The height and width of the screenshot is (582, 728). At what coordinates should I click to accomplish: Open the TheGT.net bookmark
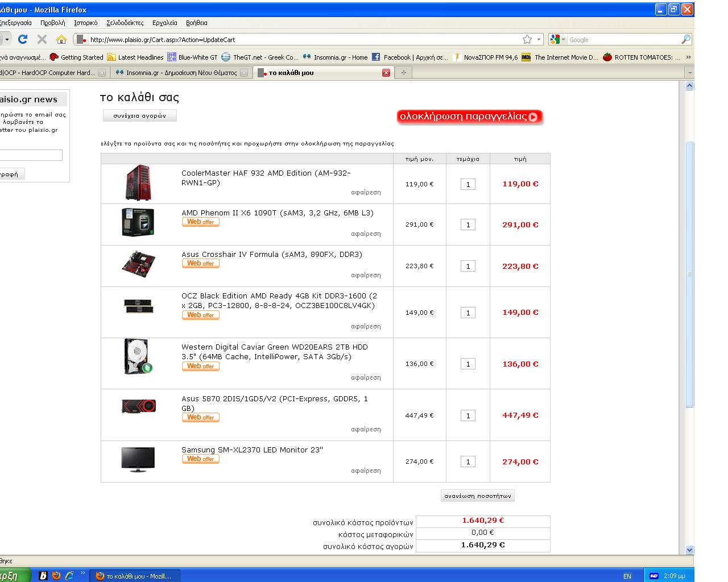click(260, 57)
